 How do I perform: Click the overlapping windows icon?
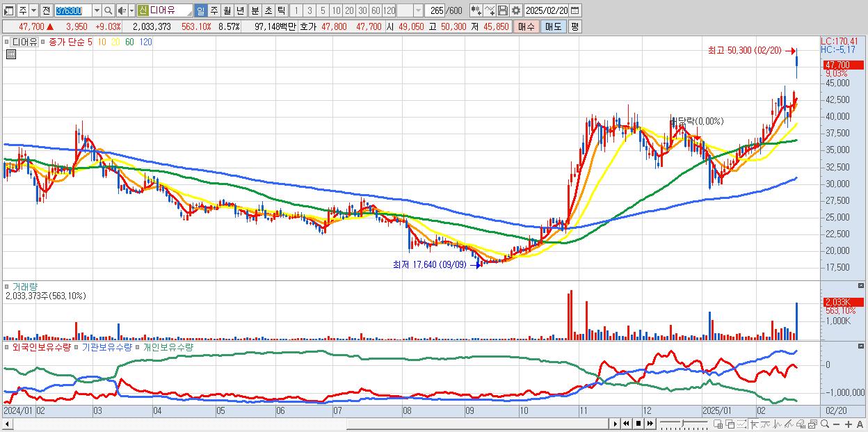point(730,424)
